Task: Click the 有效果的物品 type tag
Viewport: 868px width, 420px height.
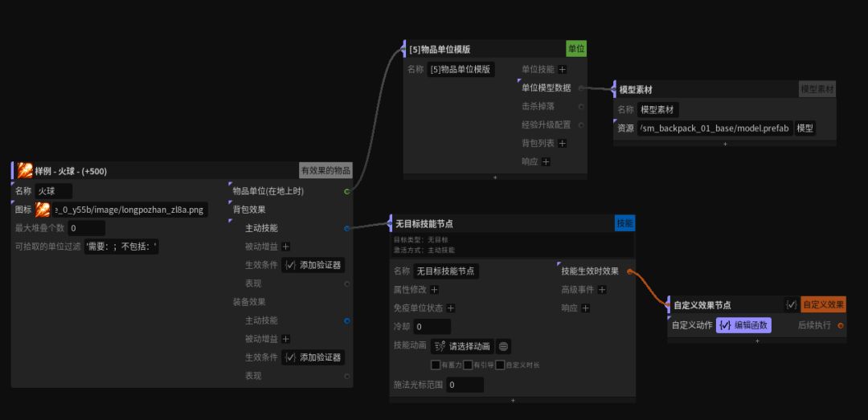Action: click(325, 170)
